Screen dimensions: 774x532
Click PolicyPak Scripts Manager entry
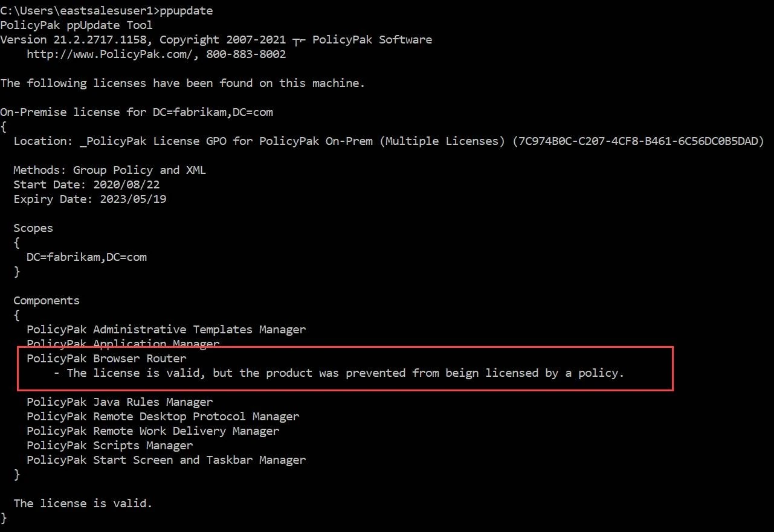pyautogui.click(x=110, y=446)
